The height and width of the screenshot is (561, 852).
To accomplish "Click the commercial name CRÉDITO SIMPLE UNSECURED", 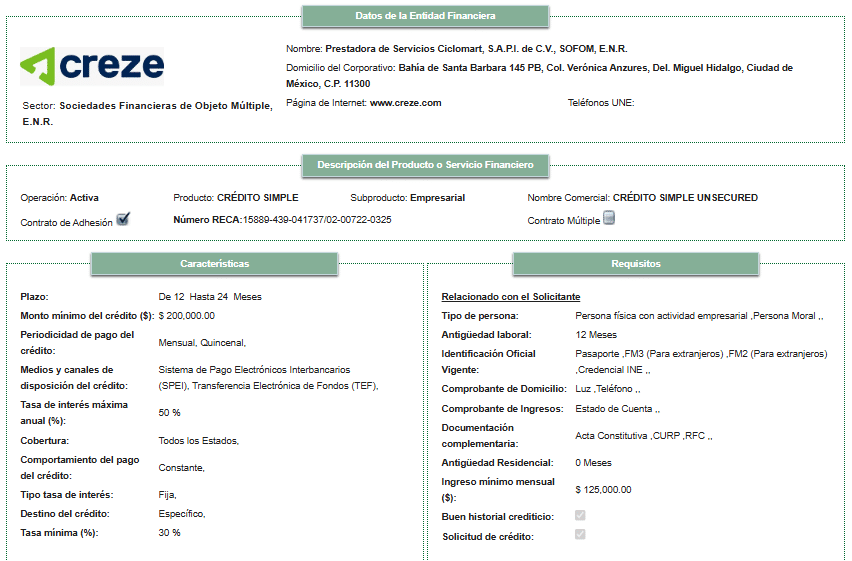I will (x=685, y=198).
